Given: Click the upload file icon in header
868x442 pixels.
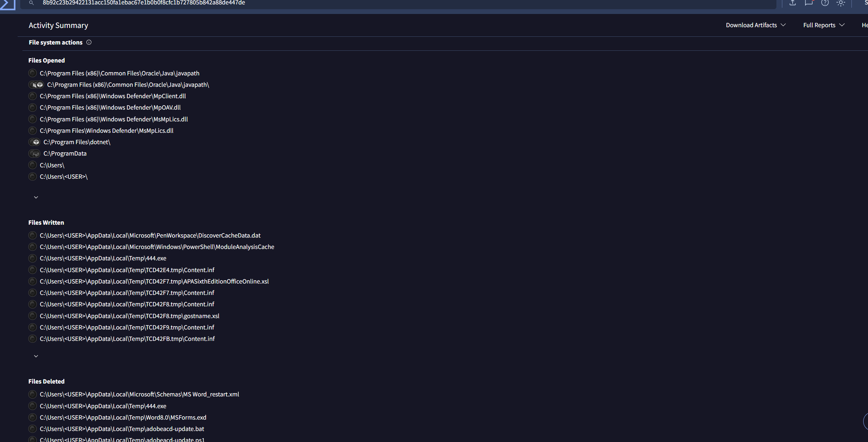Looking at the screenshot, I should (793, 3).
